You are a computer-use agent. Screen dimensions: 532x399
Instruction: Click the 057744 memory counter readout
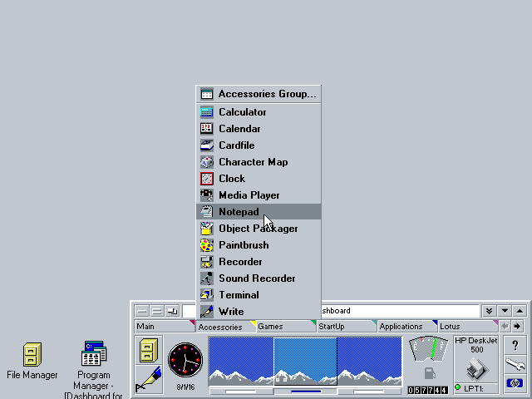[x=428, y=390]
